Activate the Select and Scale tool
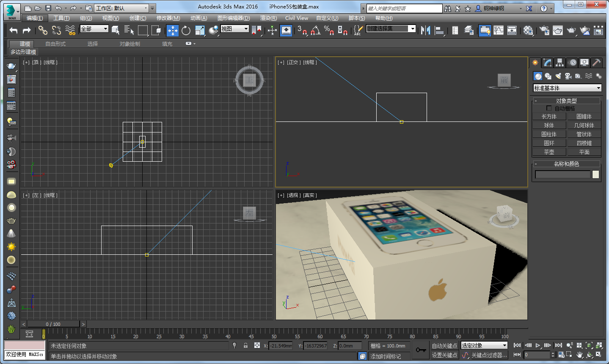This screenshot has width=609, height=364. pos(200,30)
